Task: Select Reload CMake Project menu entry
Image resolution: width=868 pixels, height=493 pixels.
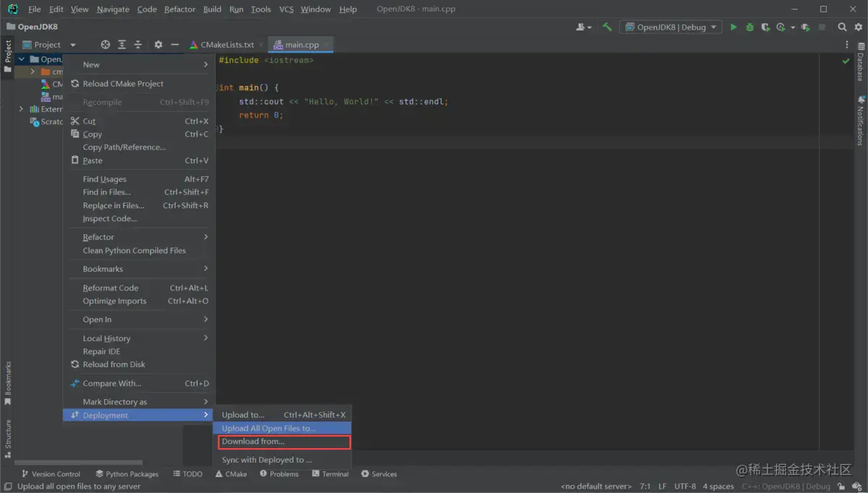Action: [123, 84]
